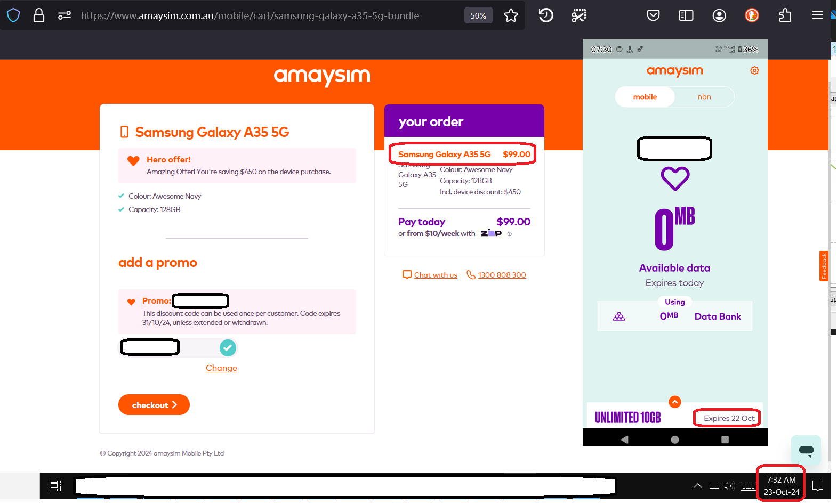Screen dimensions: 837x504
Task: Click the copyright 2024 amaysim footer text
Action: point(162,453)
